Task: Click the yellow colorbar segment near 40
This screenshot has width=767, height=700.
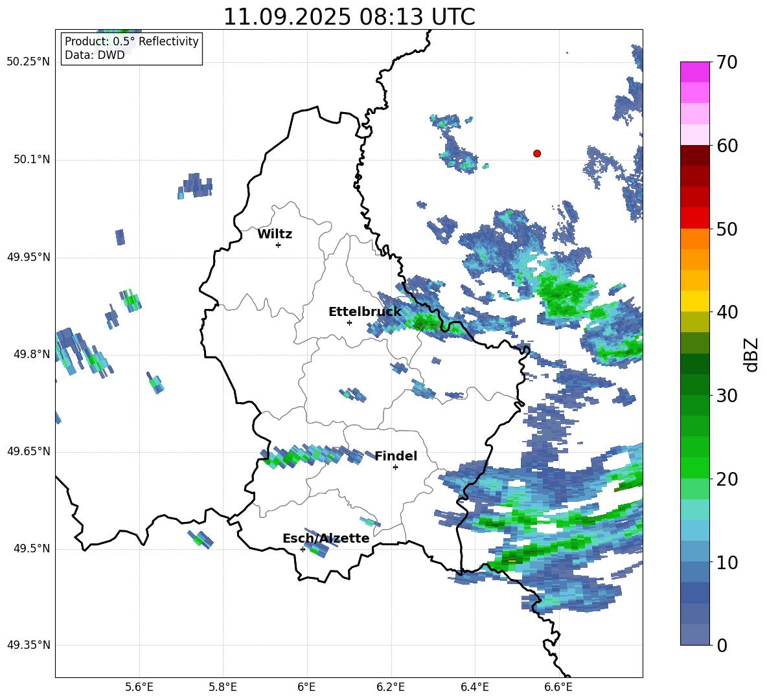Action: point(694,301)
